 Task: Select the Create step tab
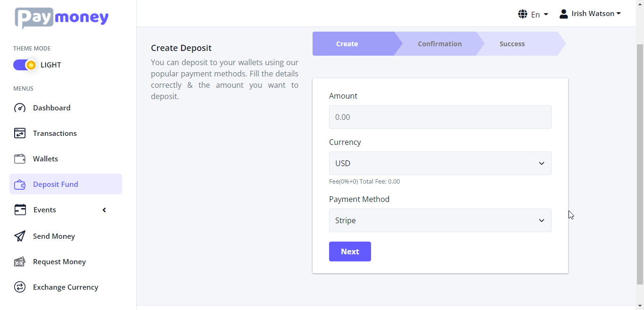tap(347, 44)
